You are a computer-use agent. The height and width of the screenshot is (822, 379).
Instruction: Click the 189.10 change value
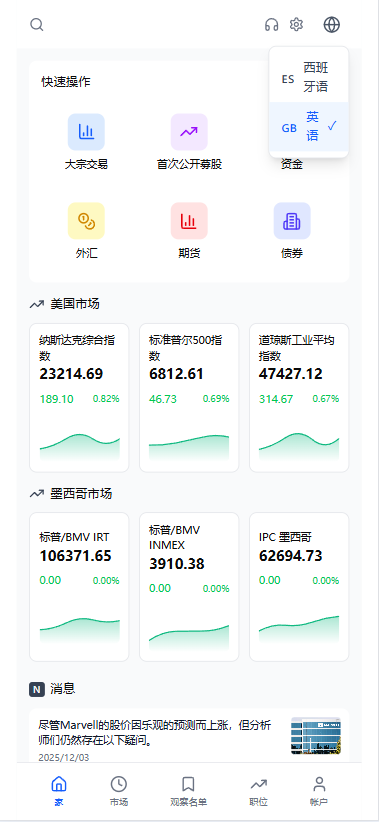[x=57, y=399]
